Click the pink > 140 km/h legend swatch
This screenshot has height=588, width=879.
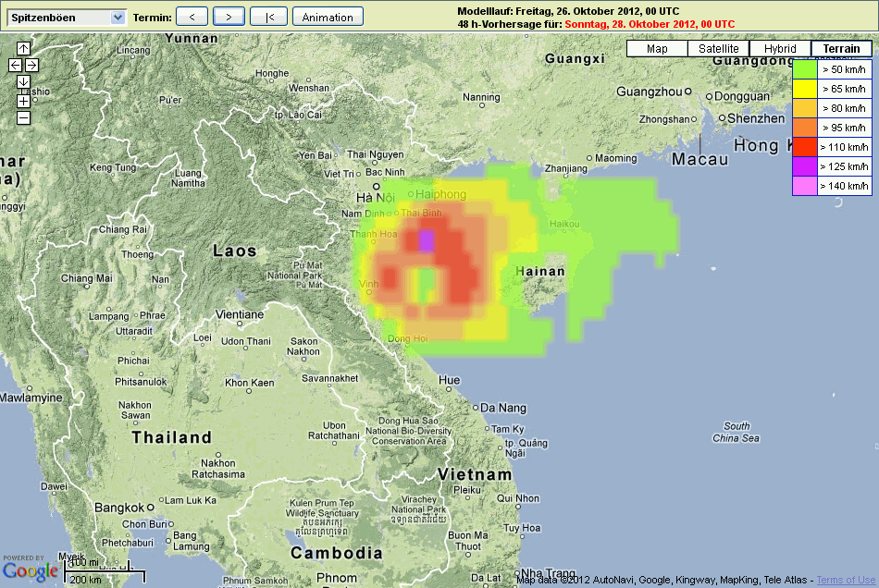tap(804, 185)
